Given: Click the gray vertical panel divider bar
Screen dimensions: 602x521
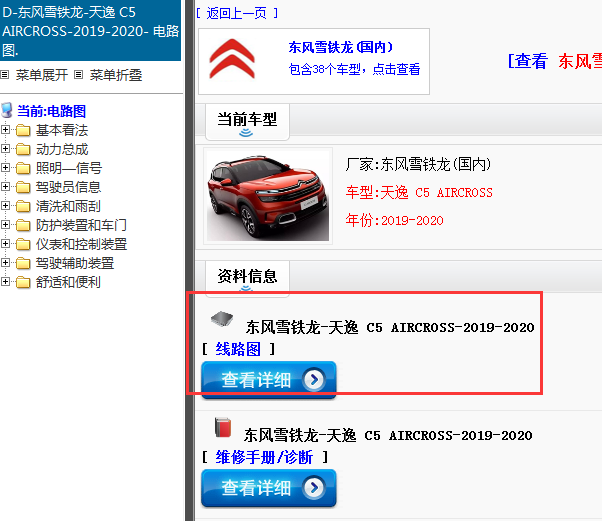Looking at the screenshot, I should pyautogui.click(x=190, y=260).
